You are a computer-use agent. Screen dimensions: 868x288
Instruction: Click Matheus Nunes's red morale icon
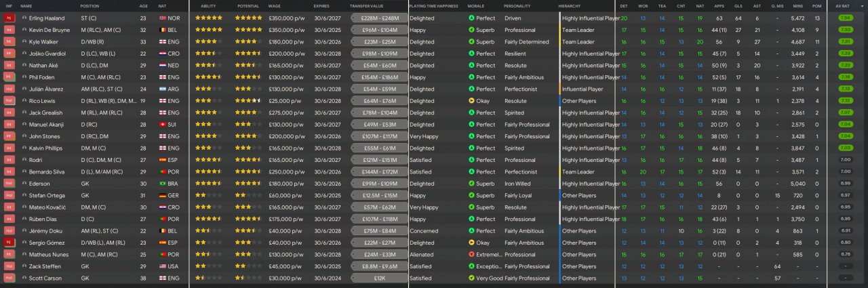pyautogui.click(x=472, y=255)
